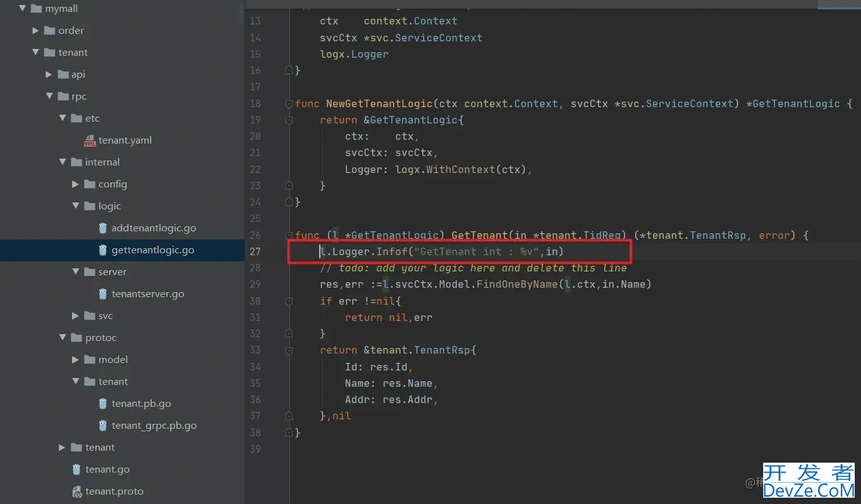Click the tenant_grpc.pb.go gopher icon
Screen dimensions: 861x504
pos(103,426)
